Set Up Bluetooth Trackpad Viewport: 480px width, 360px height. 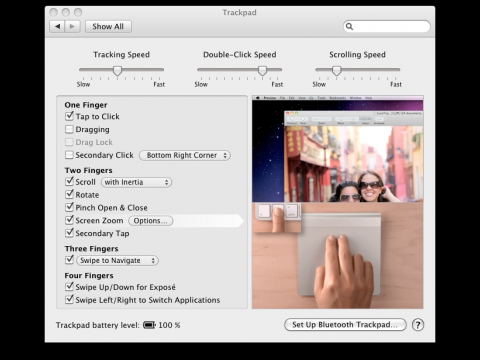tap(345, 325)
